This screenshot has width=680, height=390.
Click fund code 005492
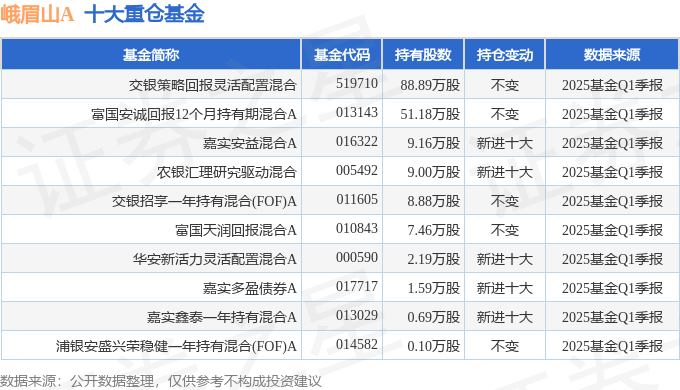(357, 170)
